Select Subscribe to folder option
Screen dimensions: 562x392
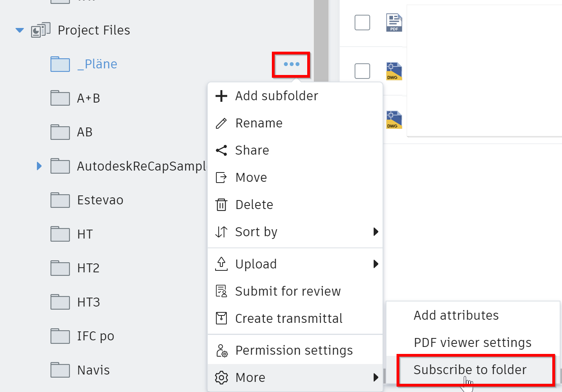click(470, 370)
